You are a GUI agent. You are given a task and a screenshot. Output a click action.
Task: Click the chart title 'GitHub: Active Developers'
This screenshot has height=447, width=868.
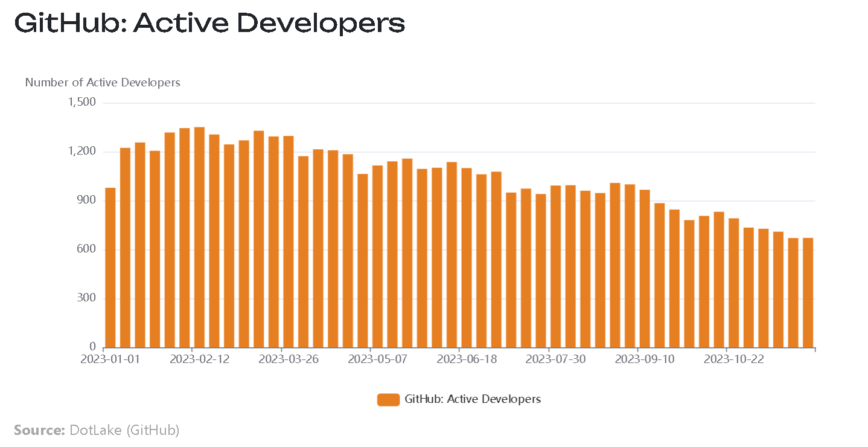209,23
